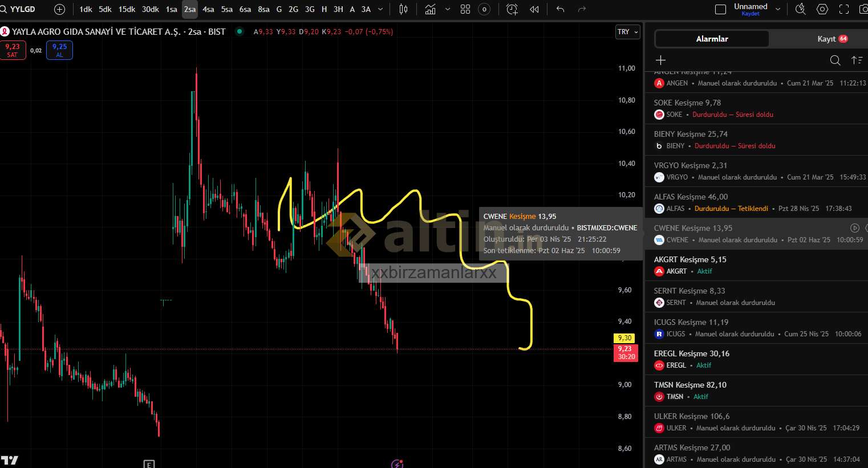The width and height of the screenshot is (868, 468).
Task: Redo the chart action
Action: pyautogui.click(x=582, y=9)
